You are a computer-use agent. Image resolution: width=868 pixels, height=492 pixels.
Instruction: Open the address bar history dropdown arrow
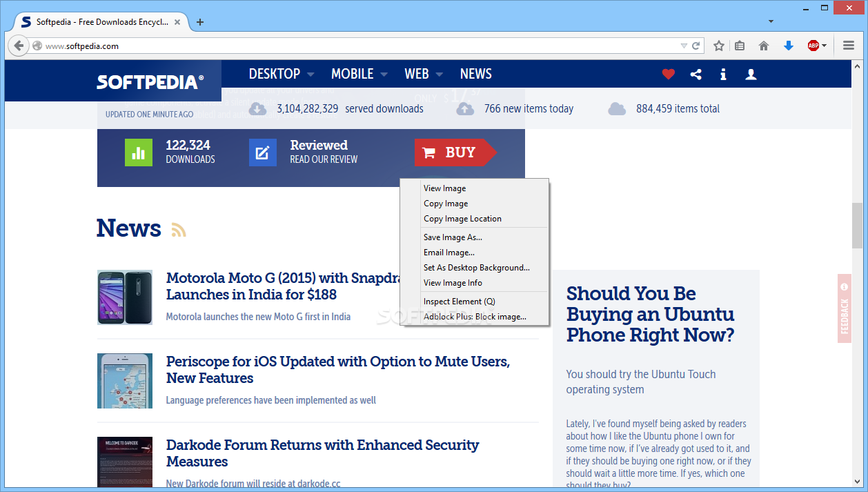(684, 46)
